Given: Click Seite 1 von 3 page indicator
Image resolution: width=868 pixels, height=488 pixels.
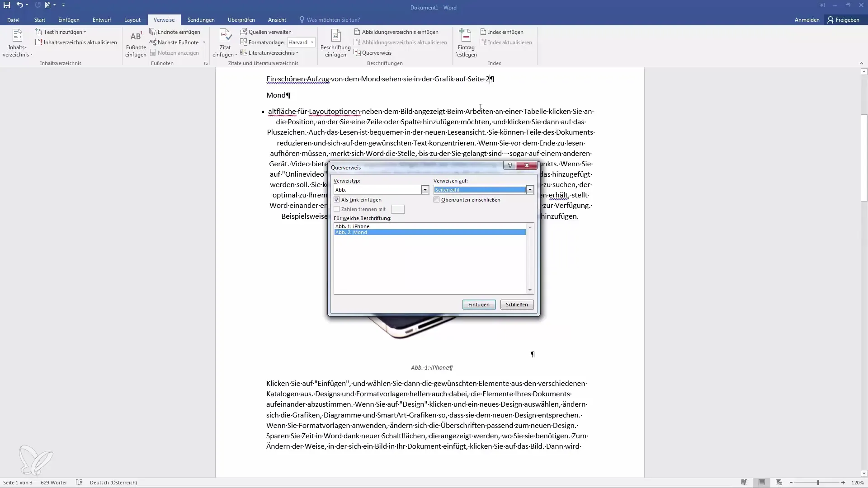Looking at the screenshot, I should 18,483.
